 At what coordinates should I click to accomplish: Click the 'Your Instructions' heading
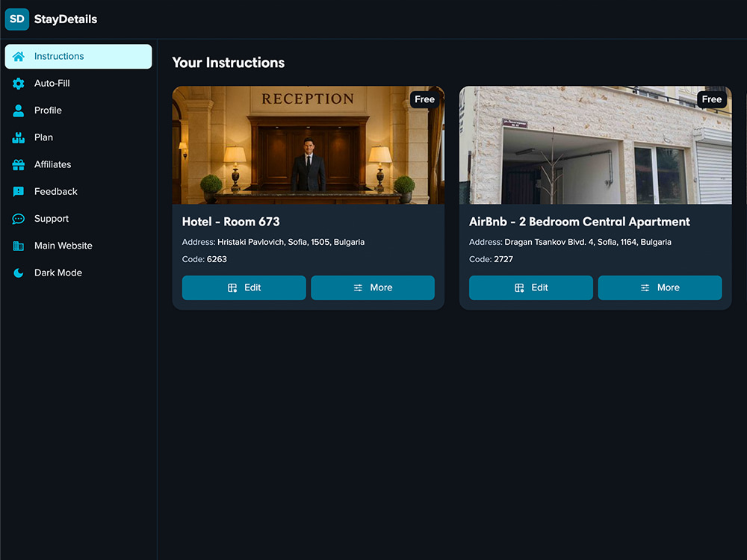228,63
